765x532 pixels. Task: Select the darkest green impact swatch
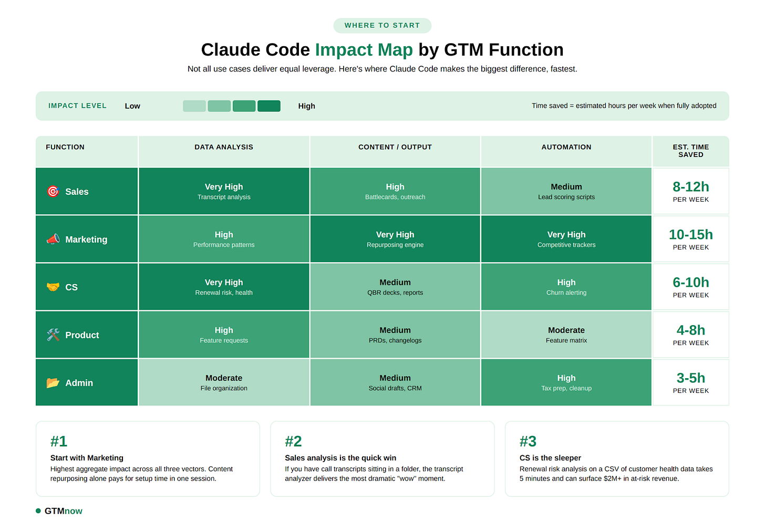(x=268, y=106)
